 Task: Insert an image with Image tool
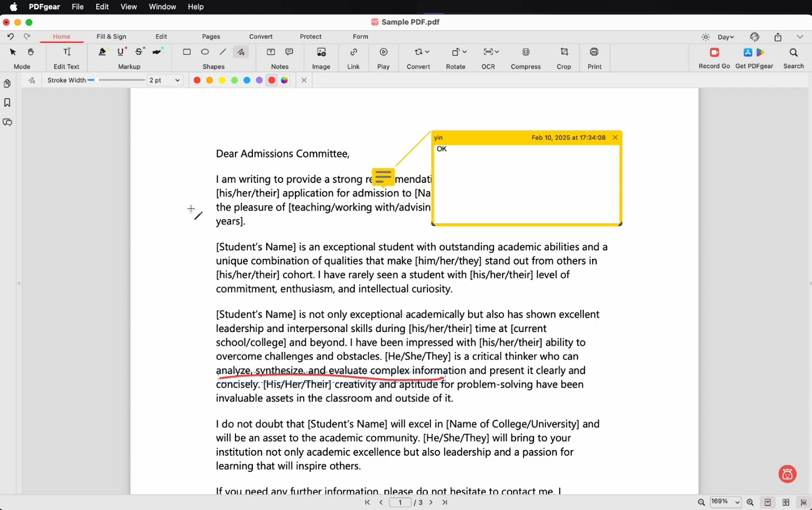[321, 52]
